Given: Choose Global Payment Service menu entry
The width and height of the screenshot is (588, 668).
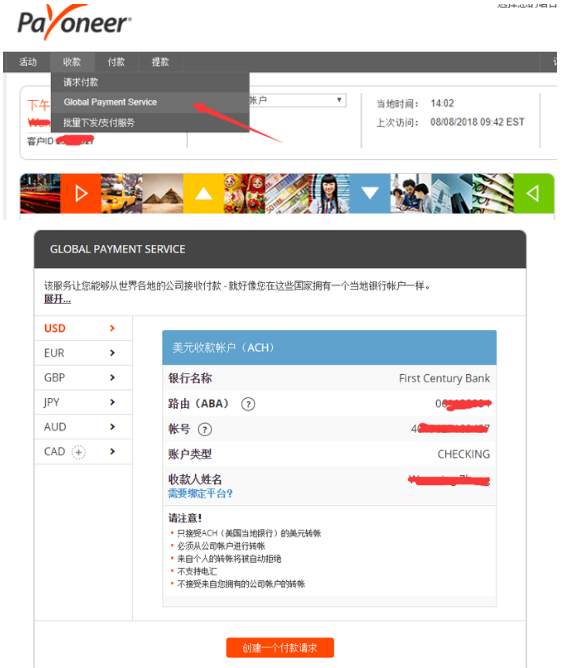Looking at the screenshot, I should pos(150,102).
